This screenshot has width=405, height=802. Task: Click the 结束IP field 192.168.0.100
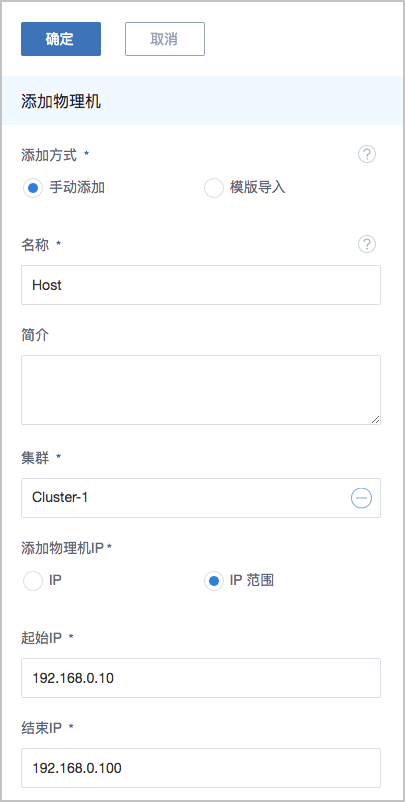(201, 768)
